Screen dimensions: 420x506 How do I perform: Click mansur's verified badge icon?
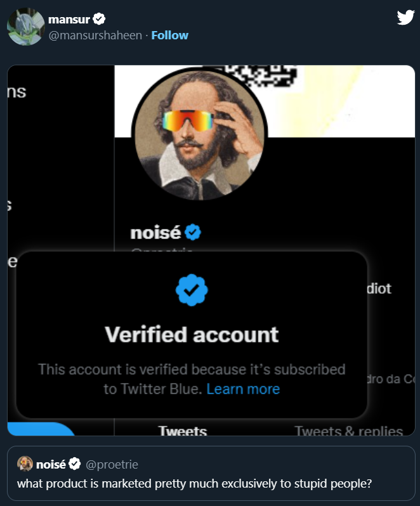coord(100,20)
